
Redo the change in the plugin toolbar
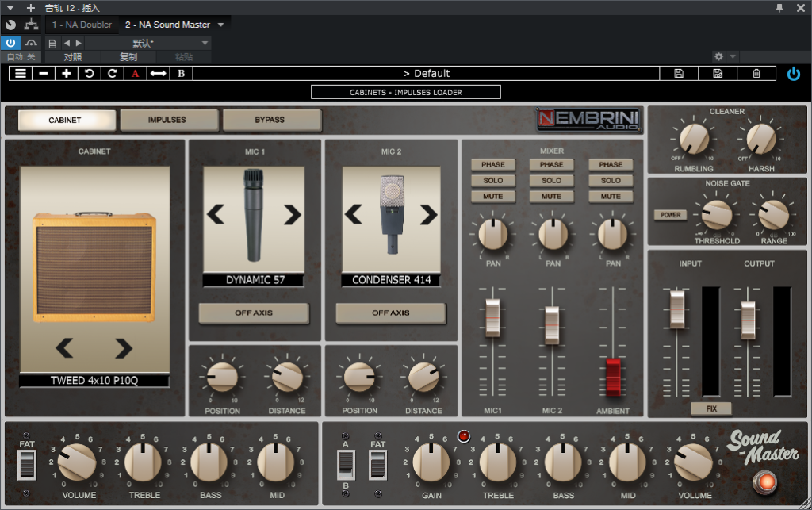tap(112, 74)
